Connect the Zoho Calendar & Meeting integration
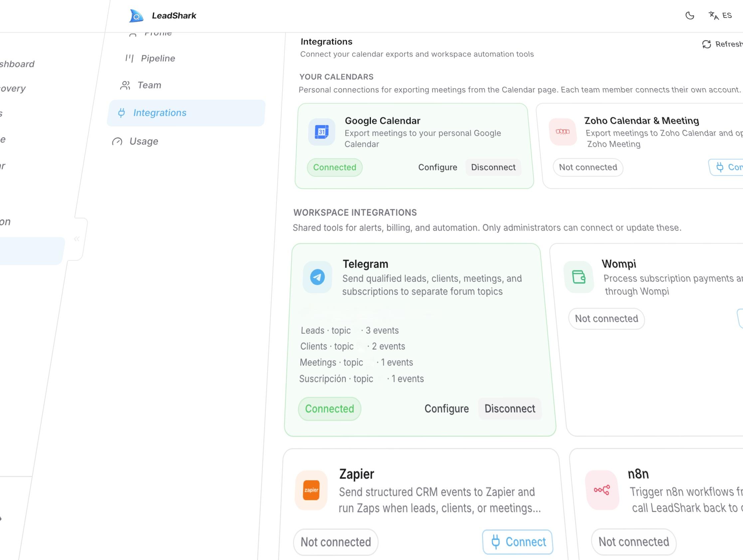The image size is (743, 560). click(x=726, y=167)
